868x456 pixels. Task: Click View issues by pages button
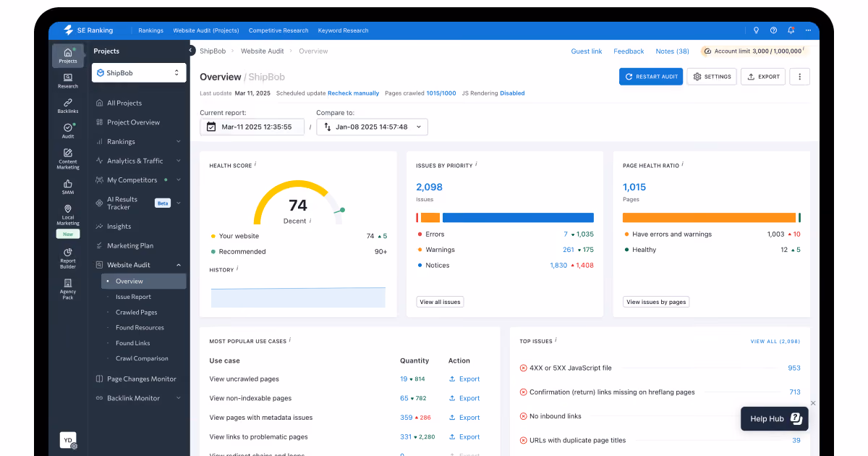click(656, 302)
